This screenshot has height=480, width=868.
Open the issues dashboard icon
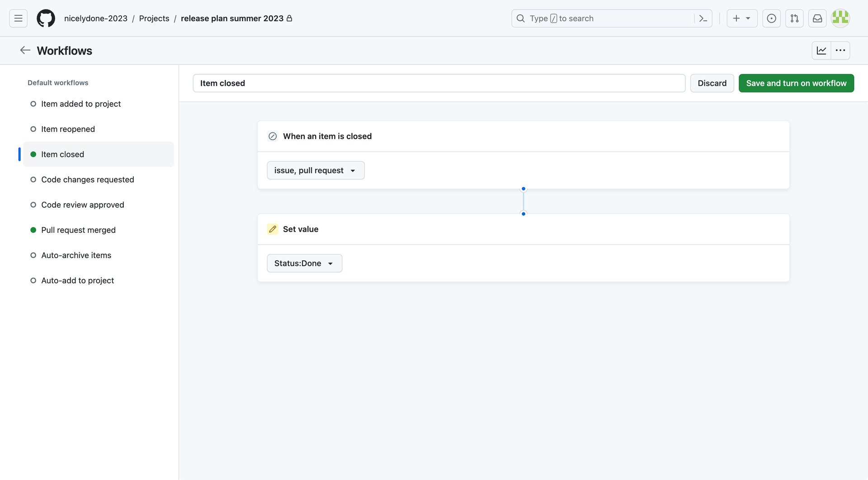click(x=771, y=18)
